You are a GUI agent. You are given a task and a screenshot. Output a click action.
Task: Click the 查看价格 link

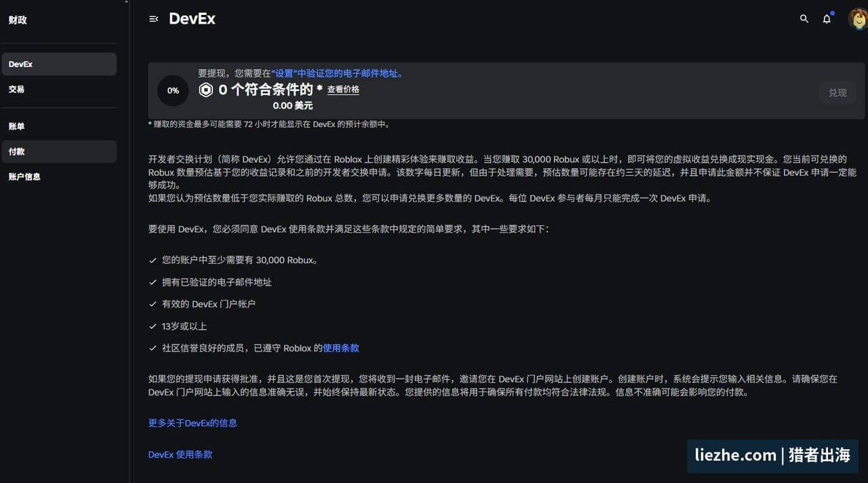point(343,90)
